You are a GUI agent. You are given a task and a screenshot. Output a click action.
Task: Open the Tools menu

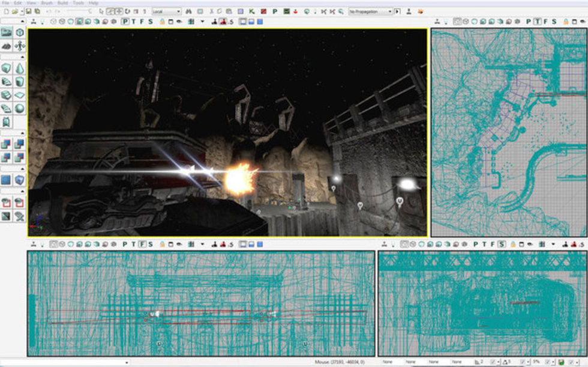(x=78, y=3)
